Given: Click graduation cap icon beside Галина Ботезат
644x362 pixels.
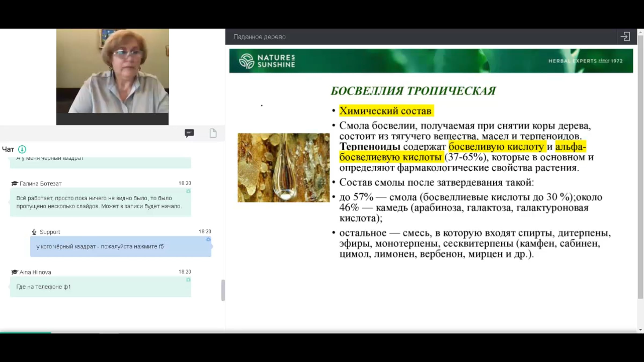Looking at the screenshot, I should (x=14, y=184).
